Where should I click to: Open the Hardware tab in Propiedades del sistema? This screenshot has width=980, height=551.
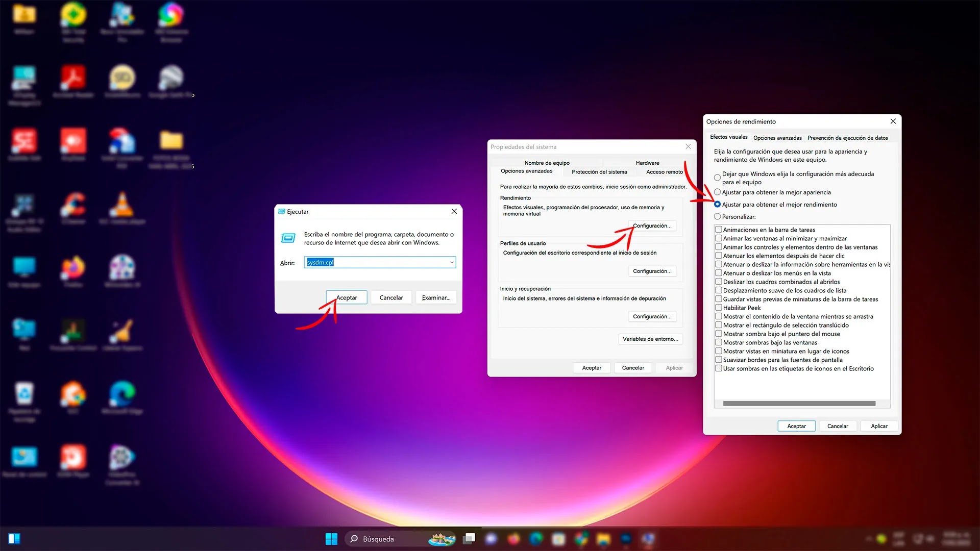tap(647, 163)
